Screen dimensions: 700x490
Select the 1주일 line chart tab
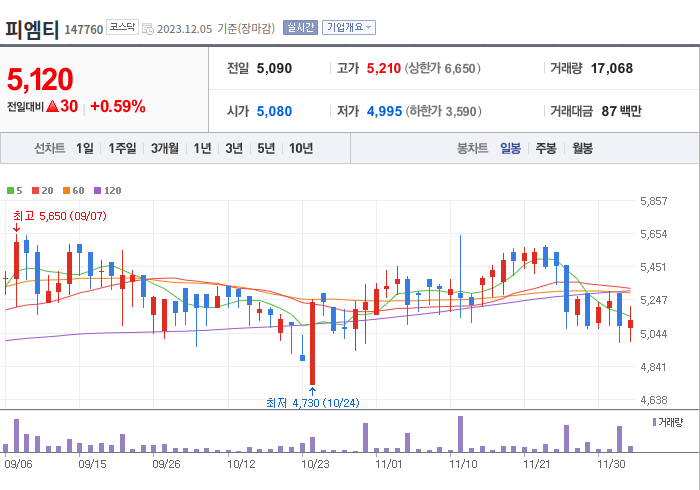[122, 148]
